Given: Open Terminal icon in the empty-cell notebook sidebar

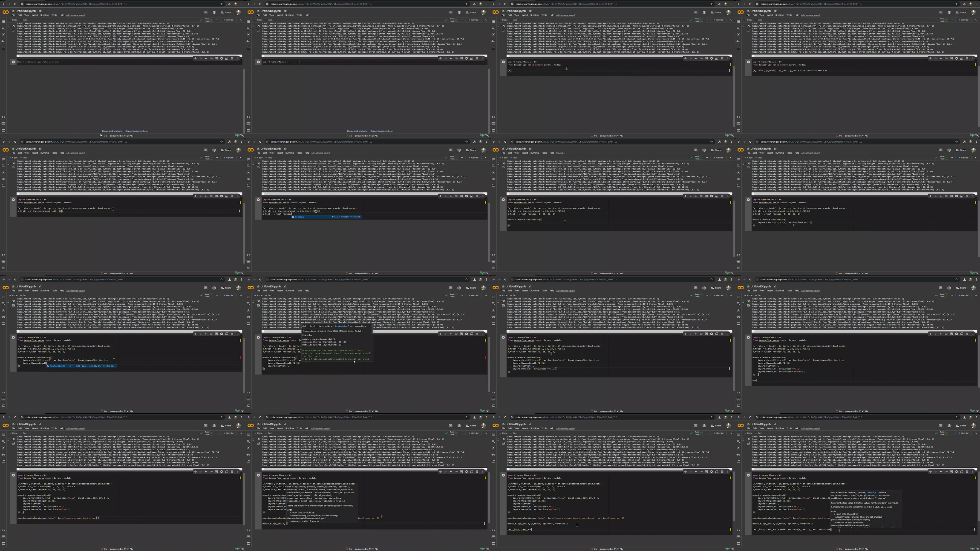Looking at the screenshot, I should coord(3,130).
